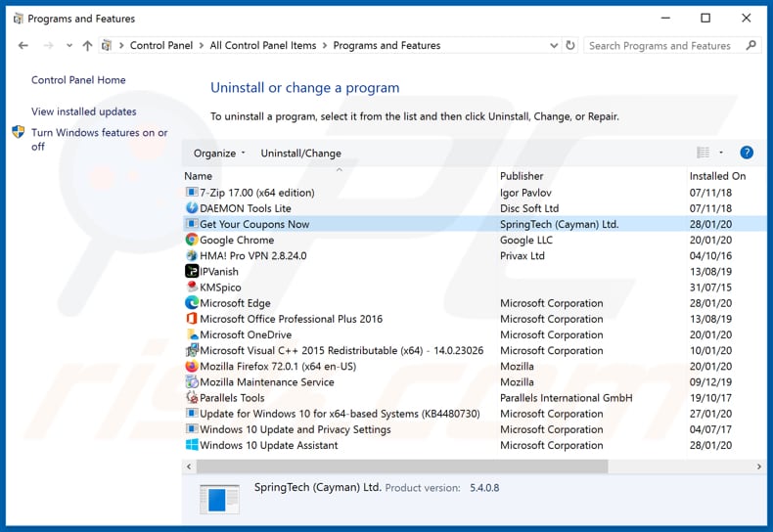Open the Organize dropdown menu
Screen dimensions: 773x532
[x=219, y=154]
